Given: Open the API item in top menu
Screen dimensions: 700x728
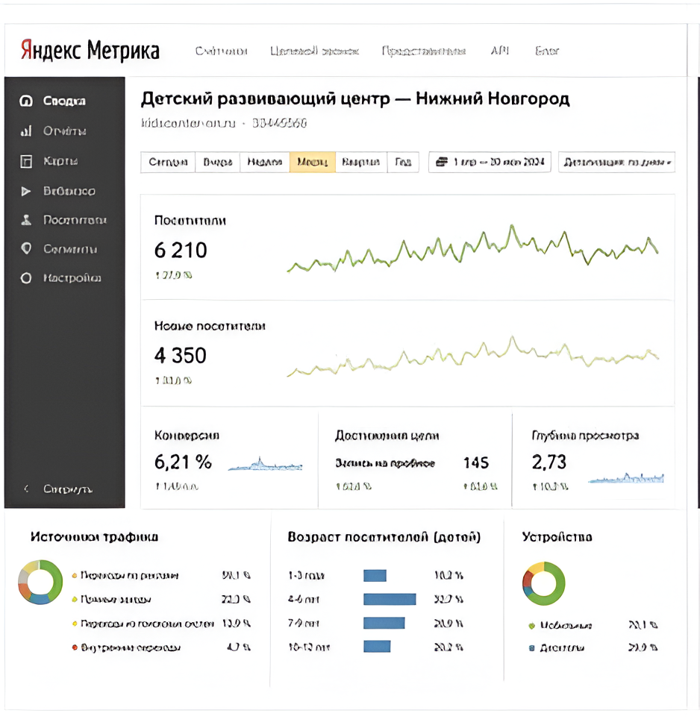Looking at the screenshot, I should (499, 51).
